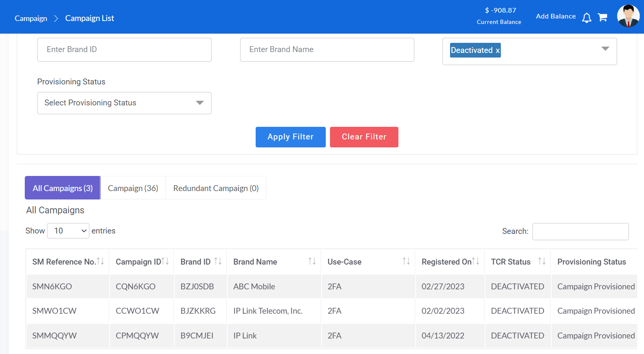The image size is (644, 354).
Task: Click the user profile avatar
Action: (x=628, y=16)
